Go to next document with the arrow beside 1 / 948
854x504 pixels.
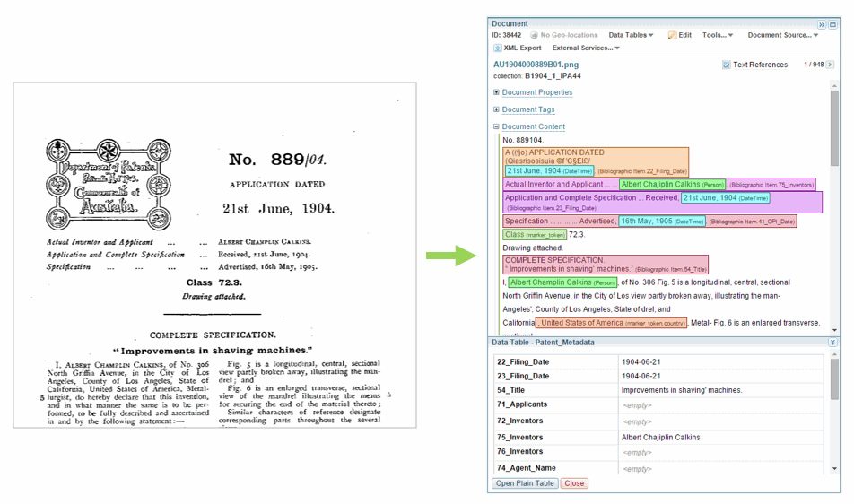coord(830,65)
